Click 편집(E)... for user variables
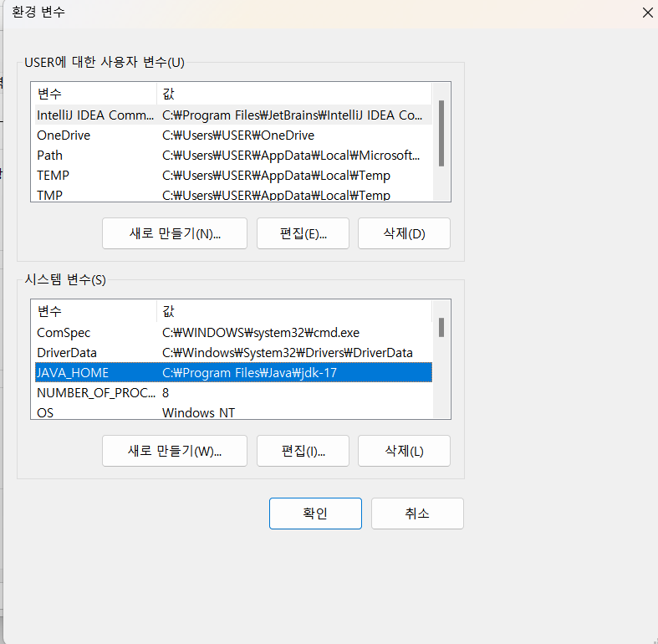Image resolution: width=658 pixels, height=644 pixels. point(303,233)
